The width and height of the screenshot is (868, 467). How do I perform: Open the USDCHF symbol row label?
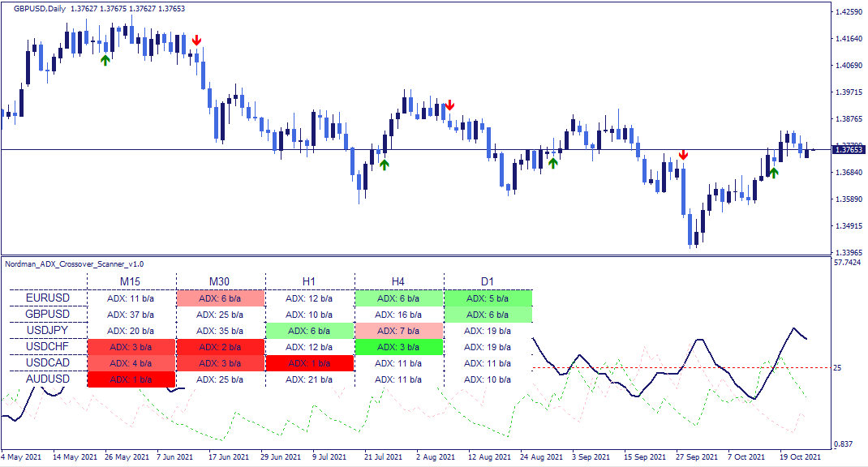[48, 346]
